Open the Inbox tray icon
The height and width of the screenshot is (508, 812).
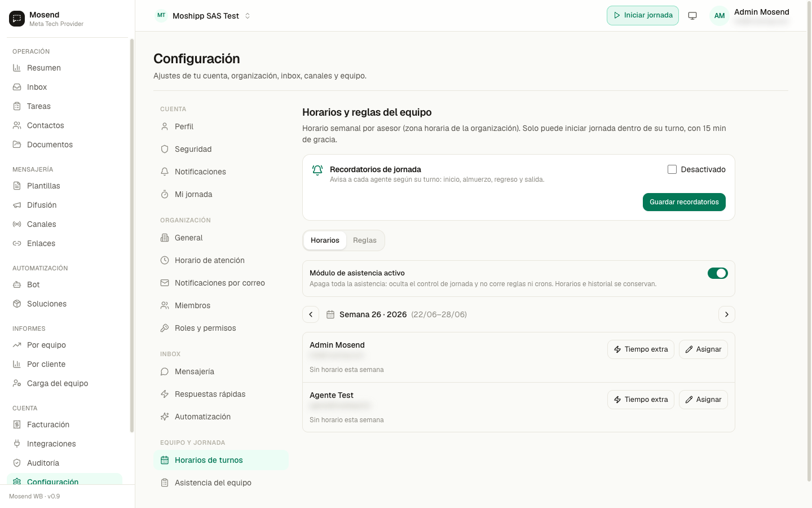pos(17,87)
